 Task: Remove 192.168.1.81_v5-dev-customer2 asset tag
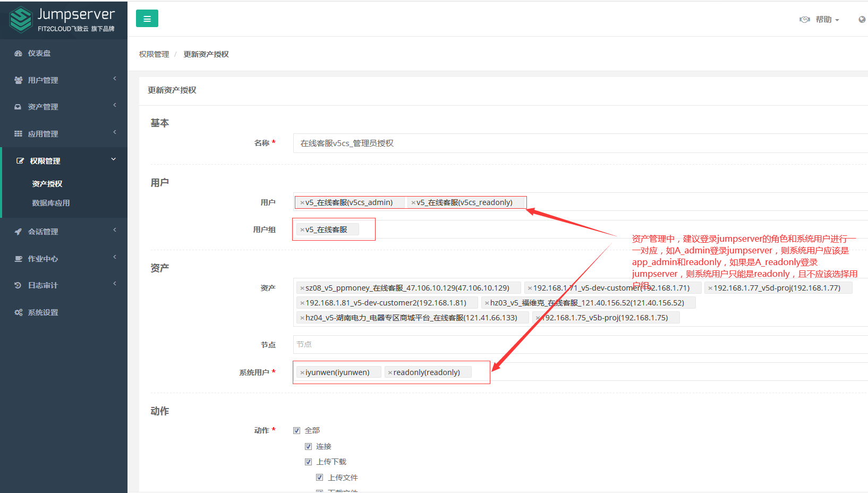[x=302, y=303]
